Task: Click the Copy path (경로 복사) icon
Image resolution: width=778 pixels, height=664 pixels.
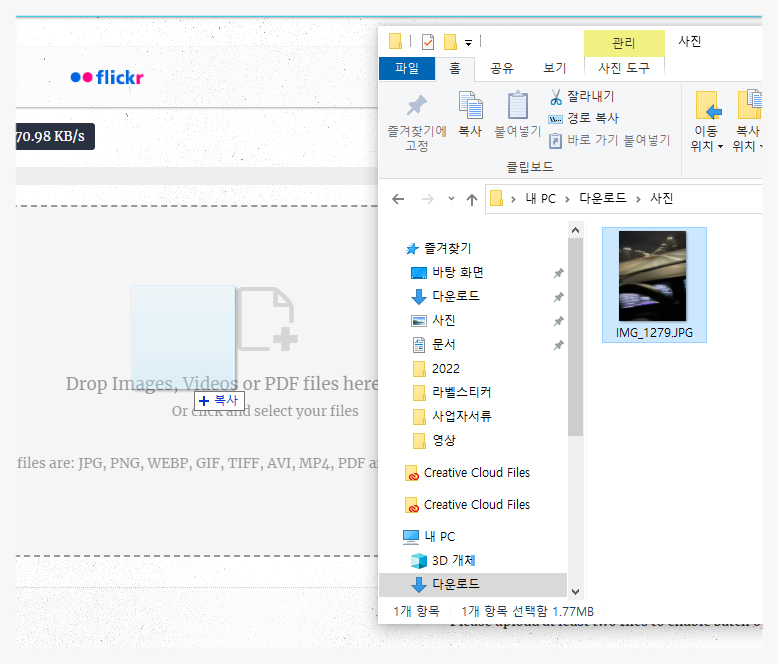Action: (556, 118)
